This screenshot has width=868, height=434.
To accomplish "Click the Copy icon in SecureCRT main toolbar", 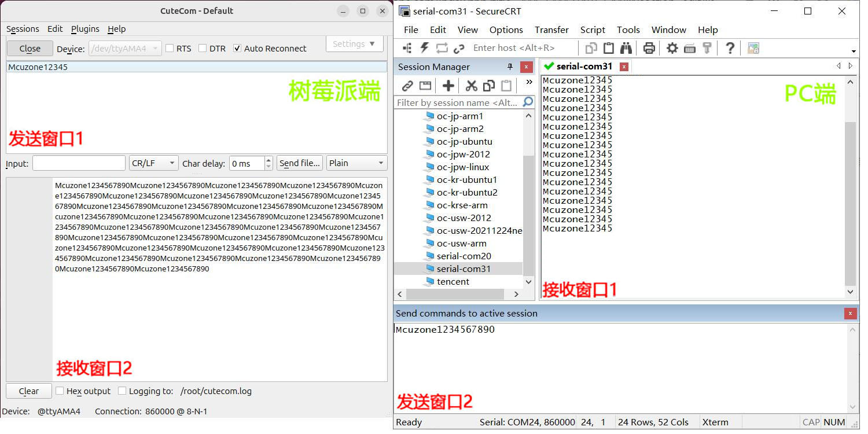I will pyautogui.click(x=591, y=48).
